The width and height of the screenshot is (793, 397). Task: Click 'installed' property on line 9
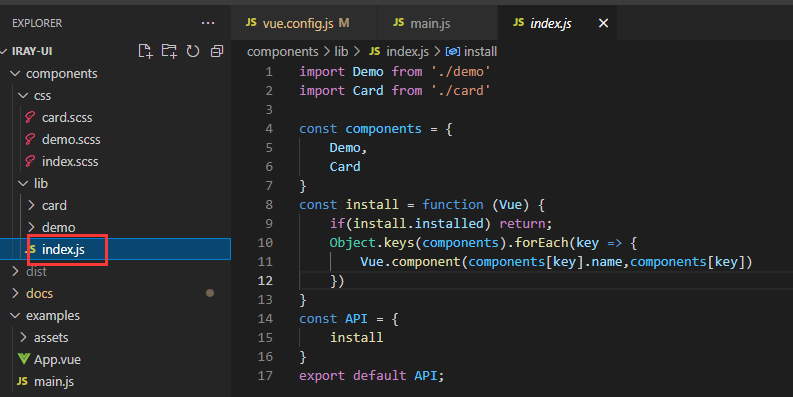point(449,224)
